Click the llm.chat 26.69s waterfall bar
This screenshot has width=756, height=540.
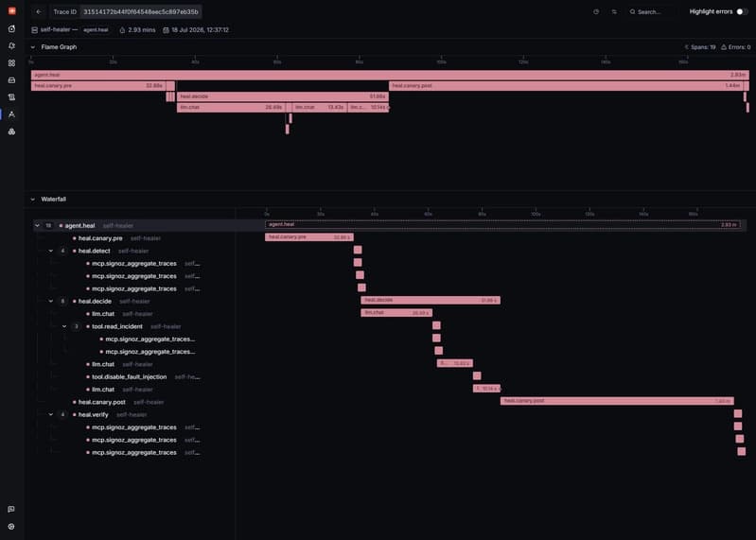(396, 313)
